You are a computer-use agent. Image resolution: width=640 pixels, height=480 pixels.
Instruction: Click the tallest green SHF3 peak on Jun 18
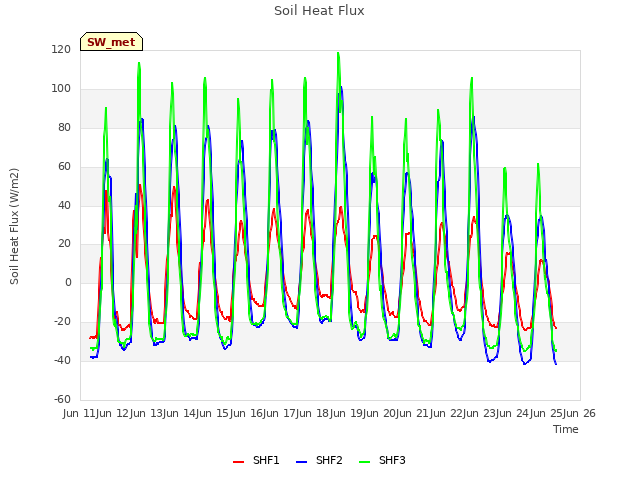pyautogui.click(x=338, y=53)
